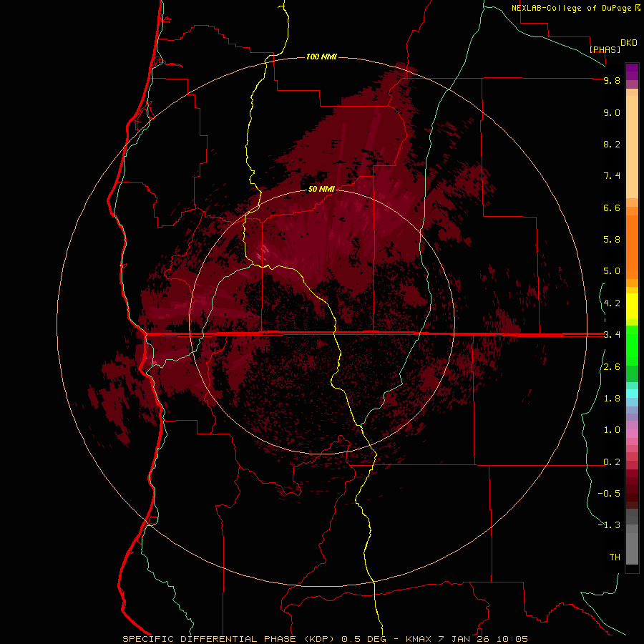
Task: Click the 0.5 DEG elevation angle text
Action: pyautogui.click(x=364, y=639)
